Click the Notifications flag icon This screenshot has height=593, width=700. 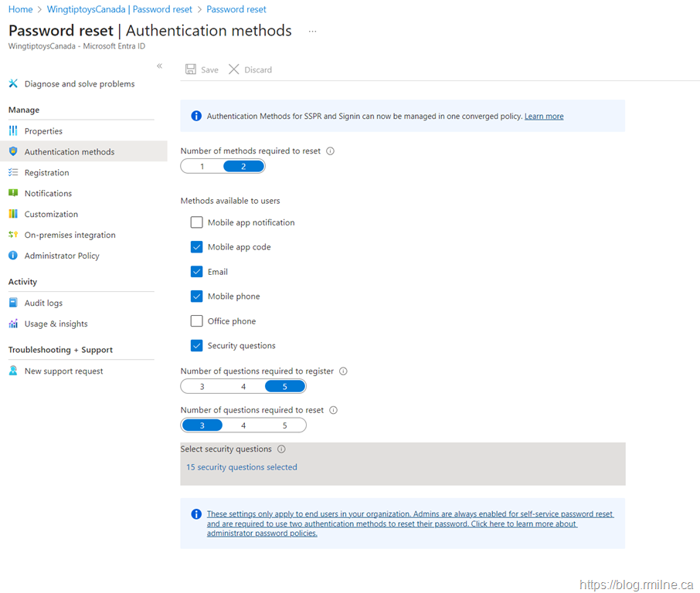click(x=13, y=193)
